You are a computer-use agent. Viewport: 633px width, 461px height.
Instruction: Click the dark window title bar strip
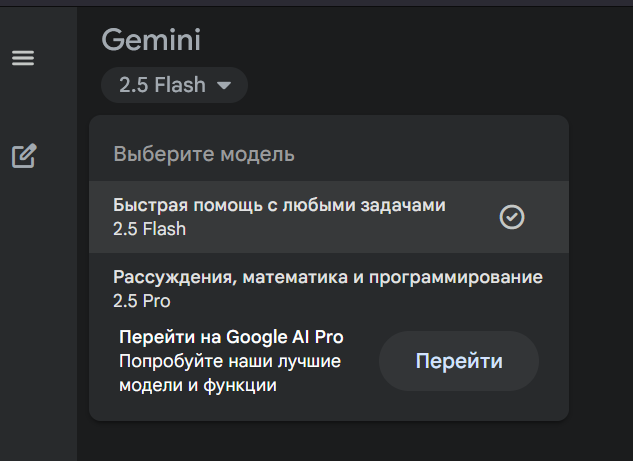point(316,3)
